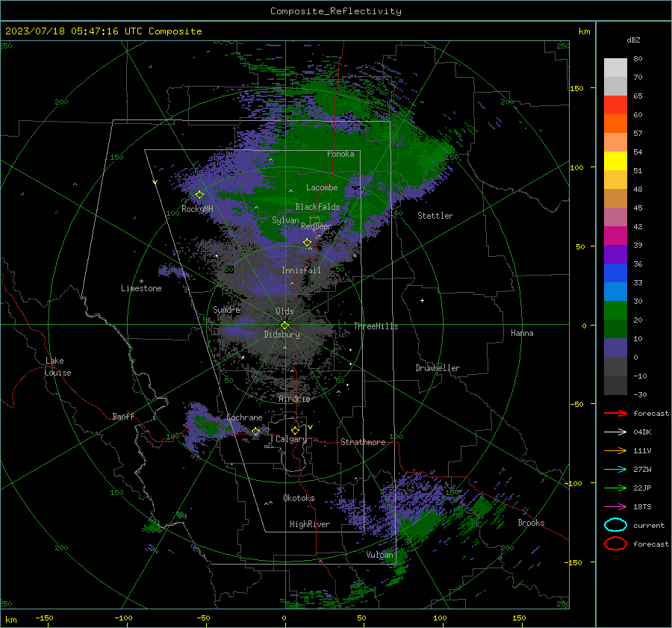
Task: Click the cyan 'current' ellipse legend icon
Action: point(615,525)
